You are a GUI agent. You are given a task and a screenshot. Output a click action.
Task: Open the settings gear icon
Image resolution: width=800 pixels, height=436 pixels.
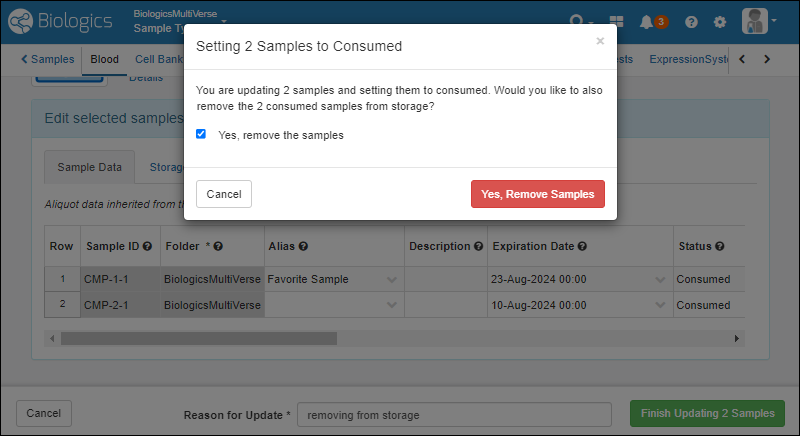[x=719, y=21]
